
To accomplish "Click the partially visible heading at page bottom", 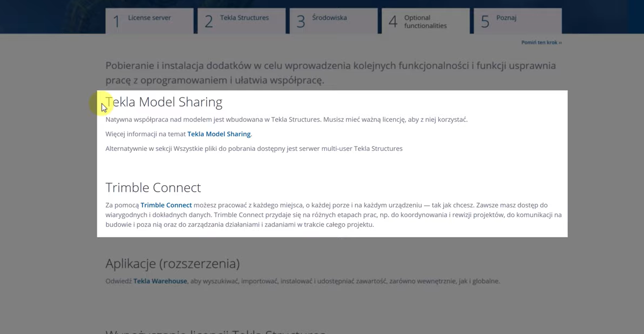I will tap(215, 331).
